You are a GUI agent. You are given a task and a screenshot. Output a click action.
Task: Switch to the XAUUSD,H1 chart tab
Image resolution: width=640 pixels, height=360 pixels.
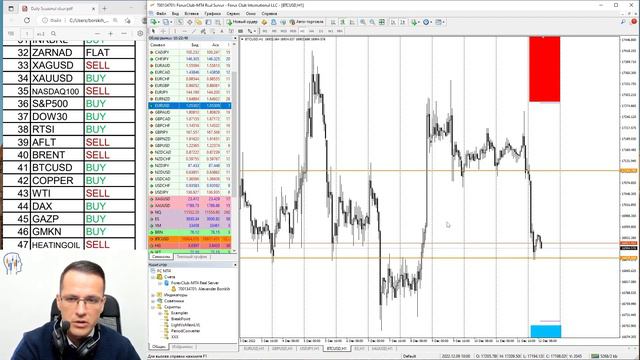(x=381, y=349)
